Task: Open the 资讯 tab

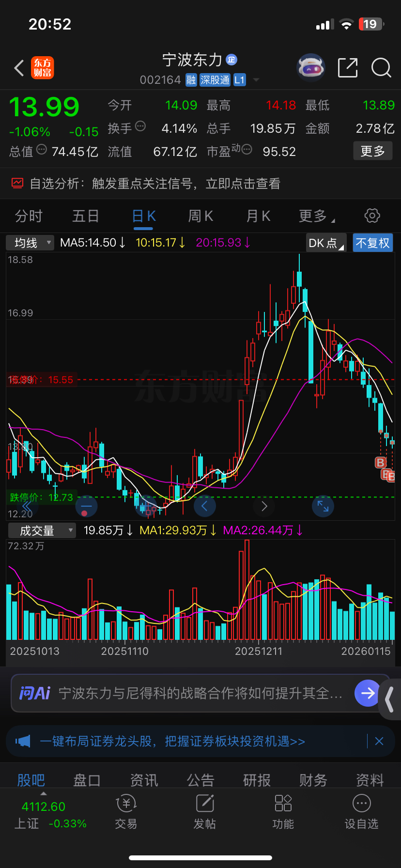Action: pyautogui.click(x=144, y=780)
